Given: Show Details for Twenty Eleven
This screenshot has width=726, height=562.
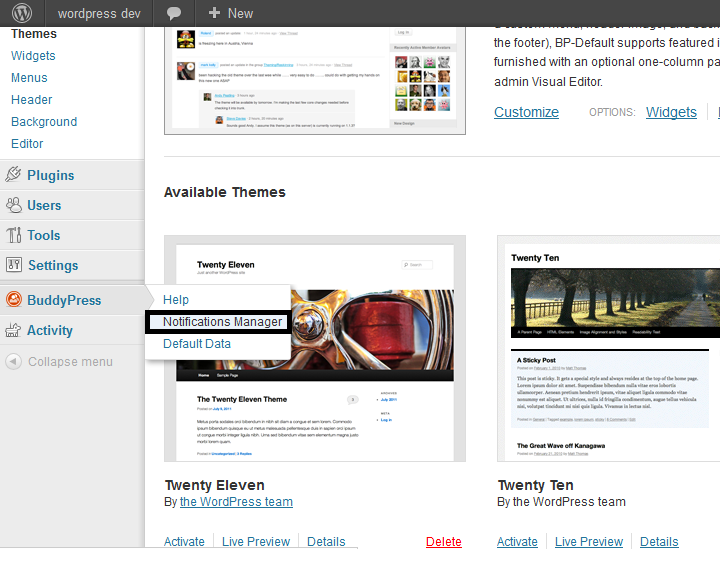Looking at the screenshot, I should (326, 542).
